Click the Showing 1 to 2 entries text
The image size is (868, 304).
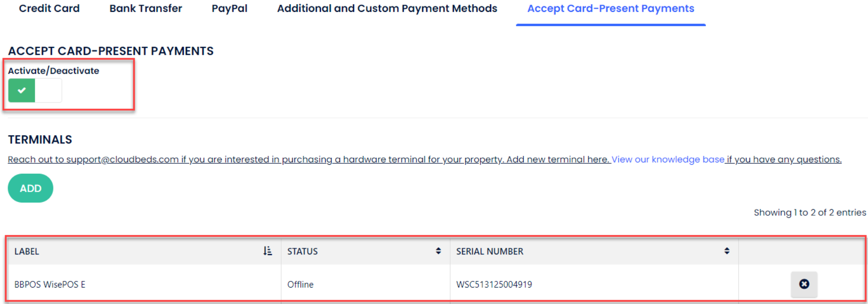(809, 212)
